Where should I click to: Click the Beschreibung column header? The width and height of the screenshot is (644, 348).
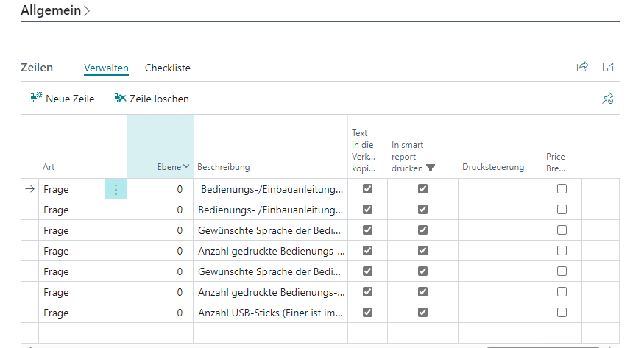pyautogui.click(x=224, y=167)
